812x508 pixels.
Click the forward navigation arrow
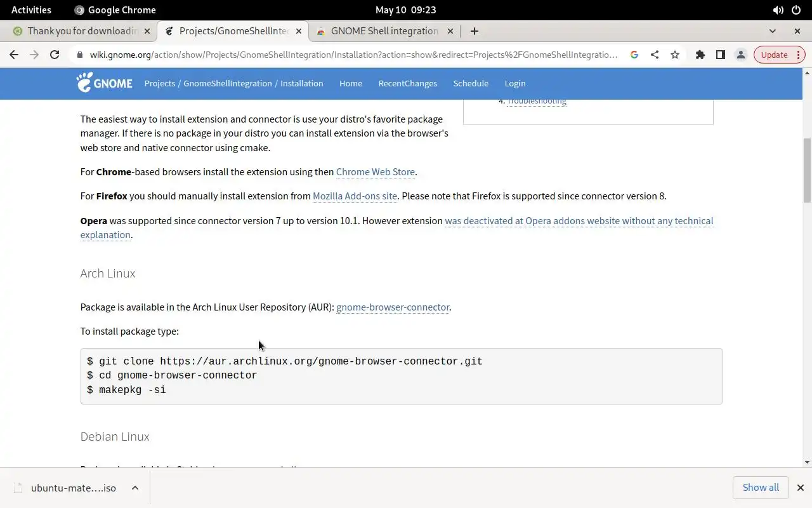tap(34, 55)
